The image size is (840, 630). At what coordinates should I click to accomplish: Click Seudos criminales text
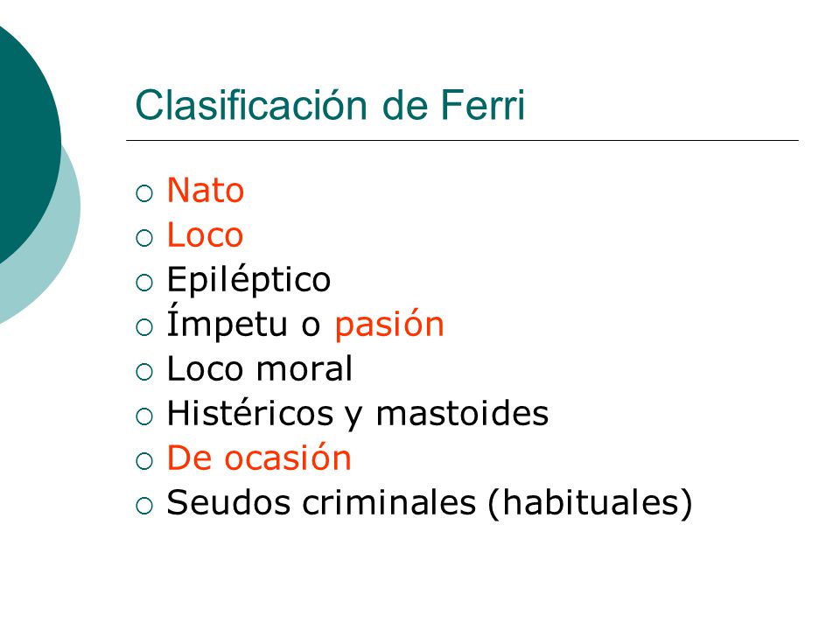321,502
